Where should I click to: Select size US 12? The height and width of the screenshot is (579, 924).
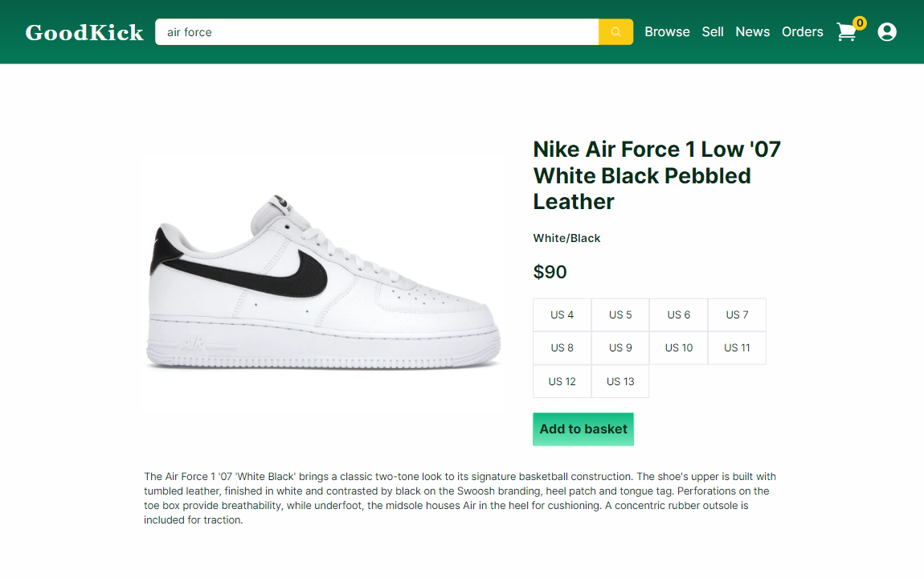click(562, 381)
